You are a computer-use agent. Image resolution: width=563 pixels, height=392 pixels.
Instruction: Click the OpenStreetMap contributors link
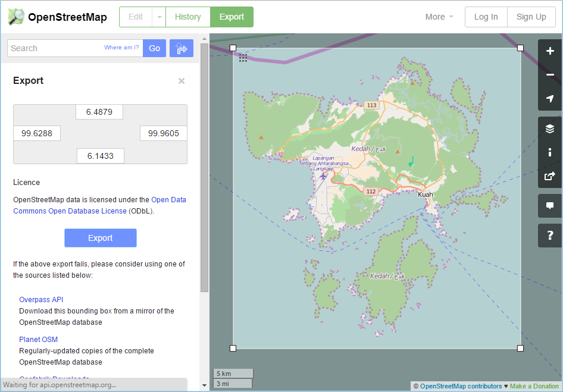pos(461,386)
